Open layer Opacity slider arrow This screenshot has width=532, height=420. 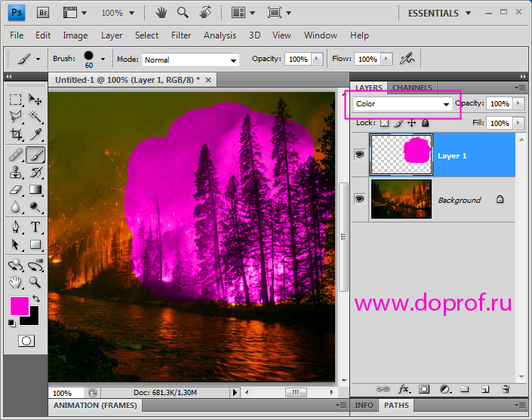[x=518, y=103]
